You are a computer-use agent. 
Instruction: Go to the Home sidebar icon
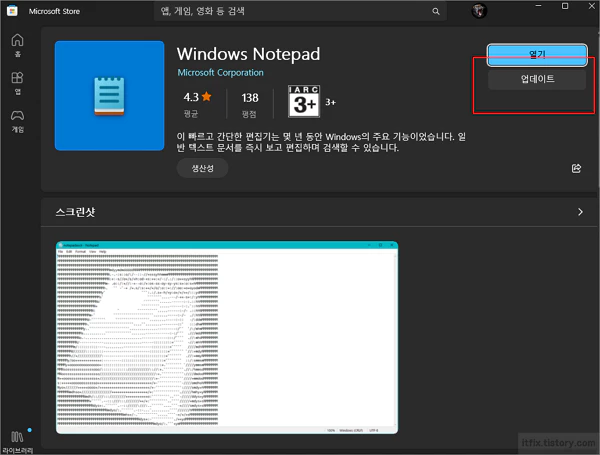tap(17, 45)
